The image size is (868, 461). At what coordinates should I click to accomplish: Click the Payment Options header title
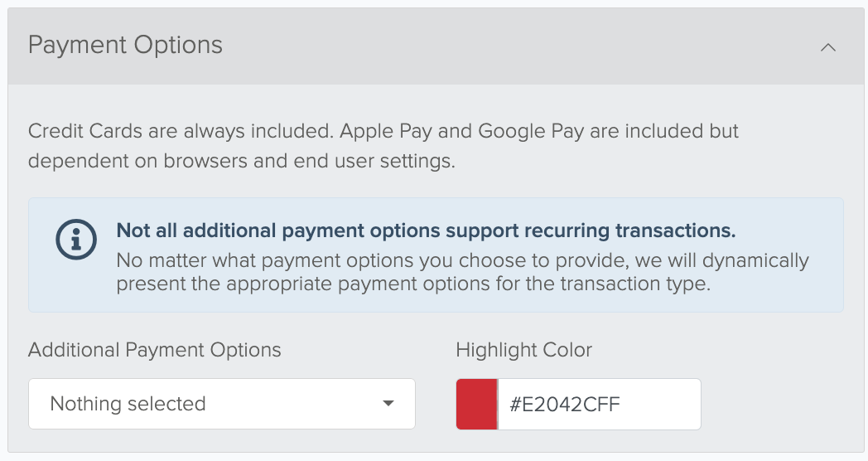tap(125, 45)
